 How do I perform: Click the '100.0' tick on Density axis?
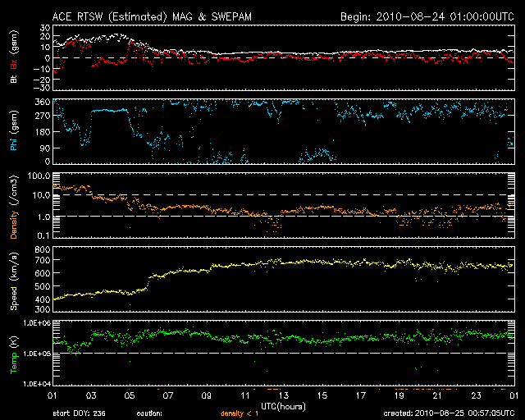39,176
